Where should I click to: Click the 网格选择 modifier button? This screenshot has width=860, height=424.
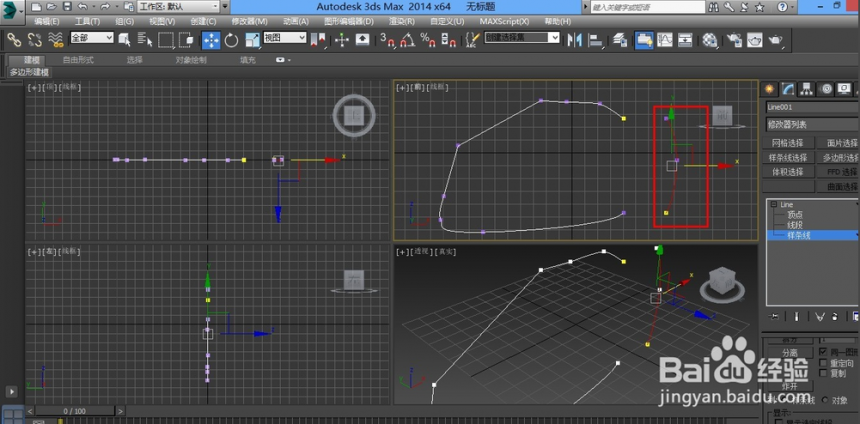click(x=787, y=143)
